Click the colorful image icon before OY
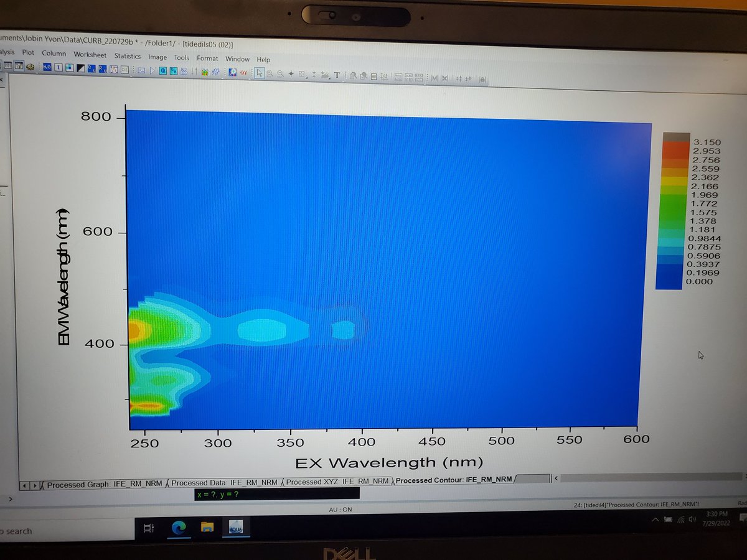747x560 pixels. 232,72
